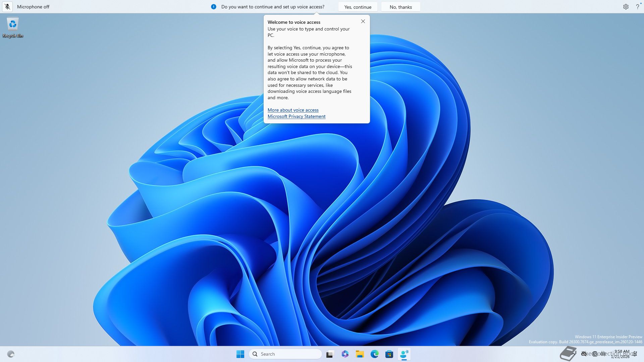644x362 pixels.
Task: Open voice access settings gear
Action: pos(626,7)
